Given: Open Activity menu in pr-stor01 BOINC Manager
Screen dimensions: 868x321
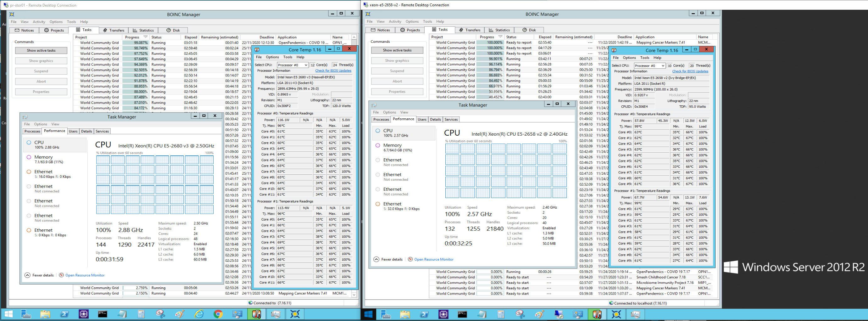Looking at the screenshot, I should click(x=39, y=22).
